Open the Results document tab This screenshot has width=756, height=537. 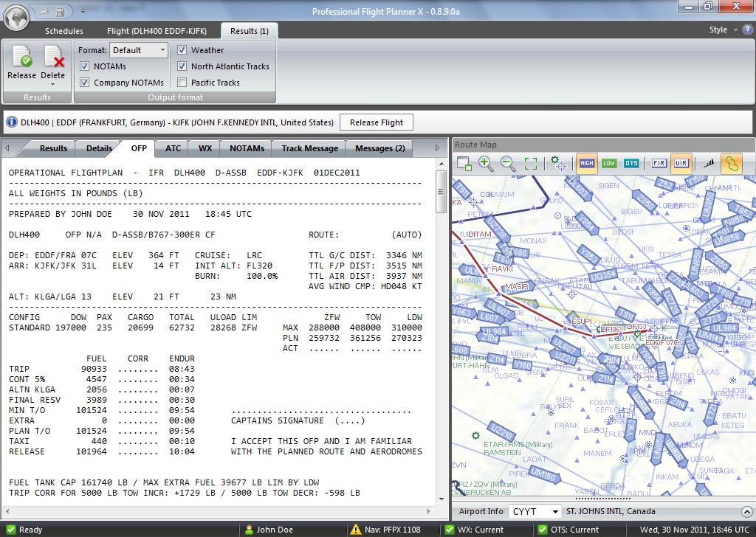click(x=53, y=148)
